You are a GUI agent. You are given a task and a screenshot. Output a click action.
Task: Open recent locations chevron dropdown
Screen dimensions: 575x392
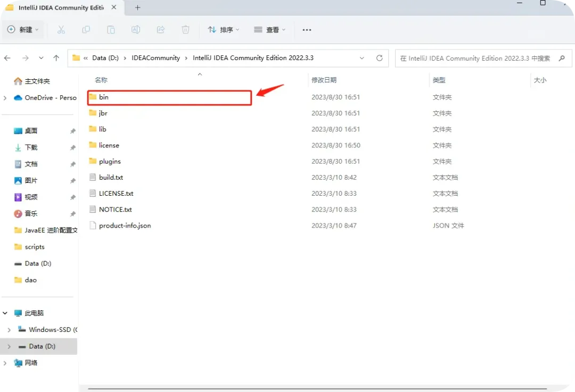pyautogui.click(x=41, y=58)
